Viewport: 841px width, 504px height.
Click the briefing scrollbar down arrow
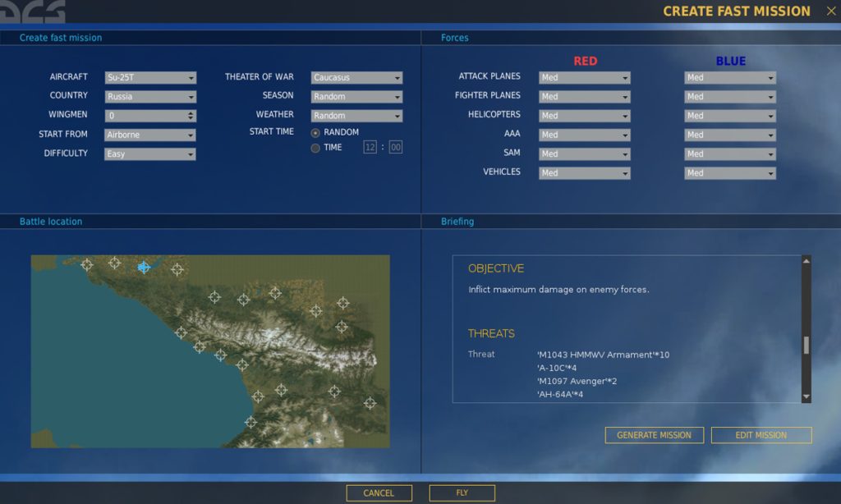(x=807, y=397)
